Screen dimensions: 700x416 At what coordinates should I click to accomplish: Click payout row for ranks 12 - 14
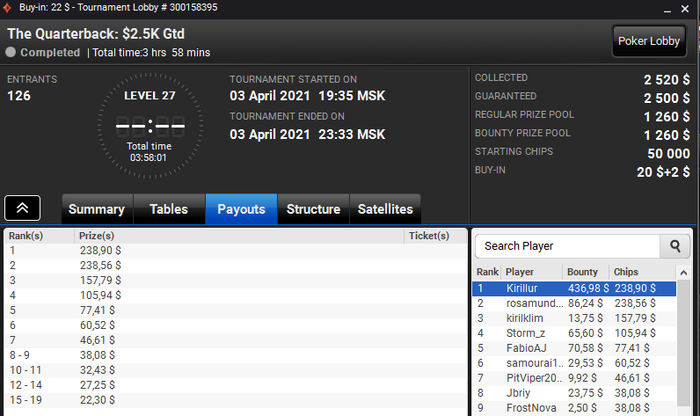[236, 385]
